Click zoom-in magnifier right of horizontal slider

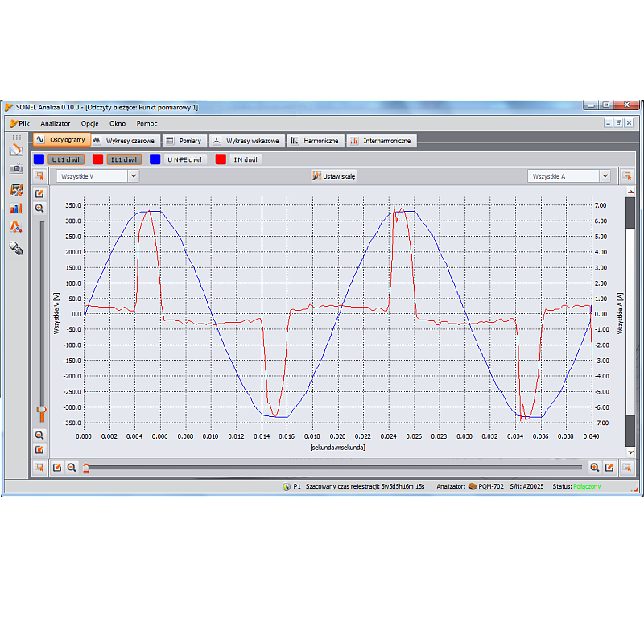(595, 467)
